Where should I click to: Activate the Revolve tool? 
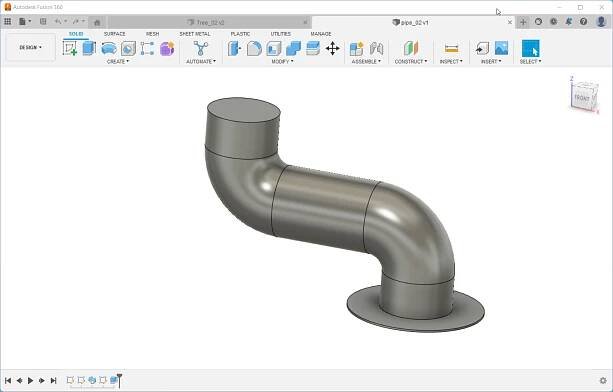point(109,48)
